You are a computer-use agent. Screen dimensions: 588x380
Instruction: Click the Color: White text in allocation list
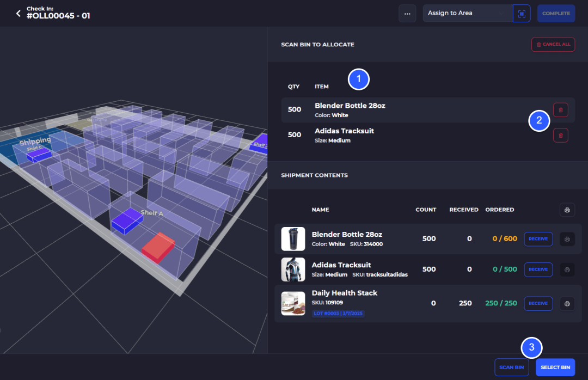[332, 115]
